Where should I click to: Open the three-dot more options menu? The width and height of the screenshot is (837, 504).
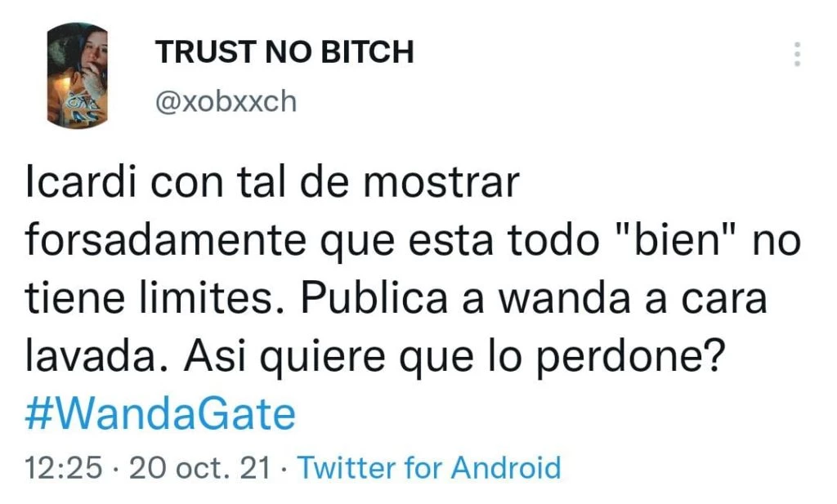pos(797,54)
